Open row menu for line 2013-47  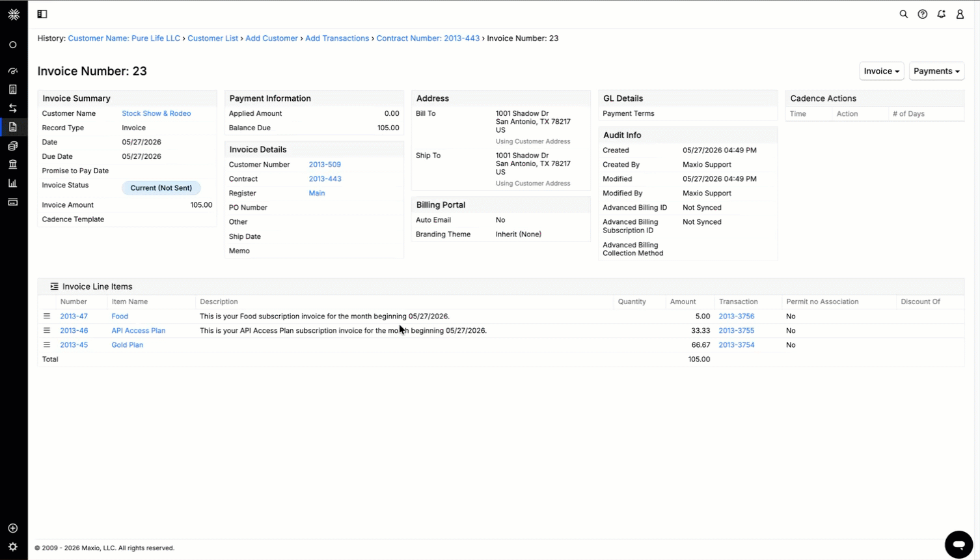47,316
